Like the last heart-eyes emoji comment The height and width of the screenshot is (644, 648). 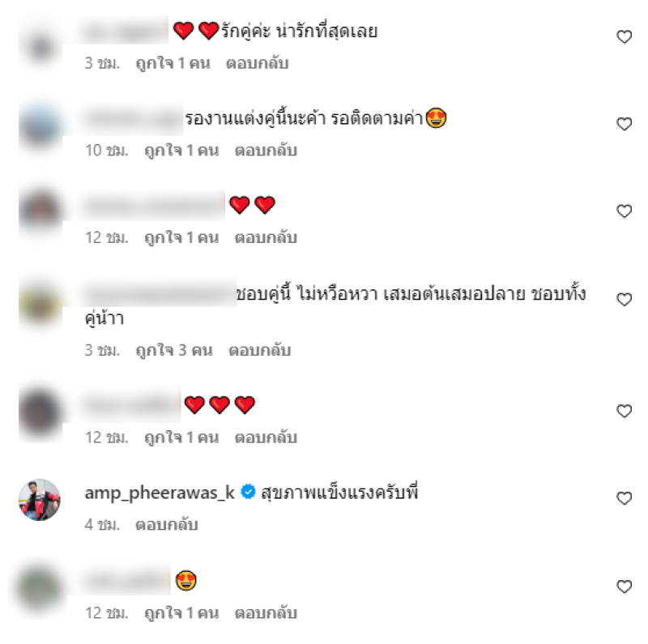coord(624,586)
